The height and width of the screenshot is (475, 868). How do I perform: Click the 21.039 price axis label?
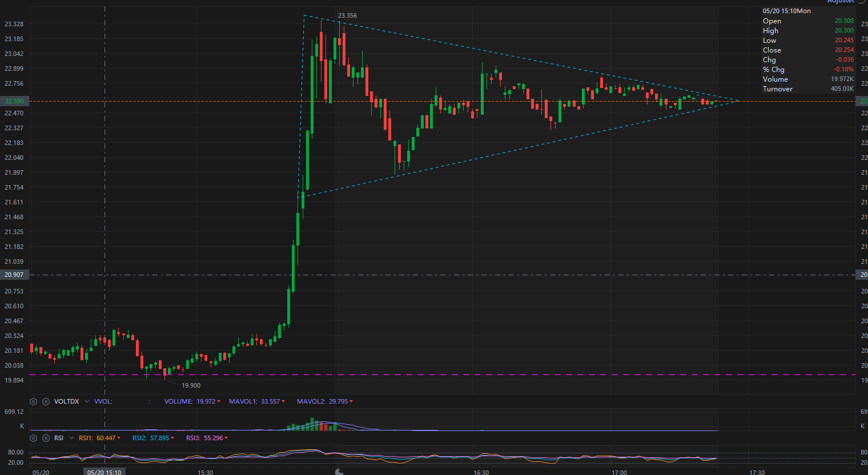pyautogui.click(x=14, y=261)
